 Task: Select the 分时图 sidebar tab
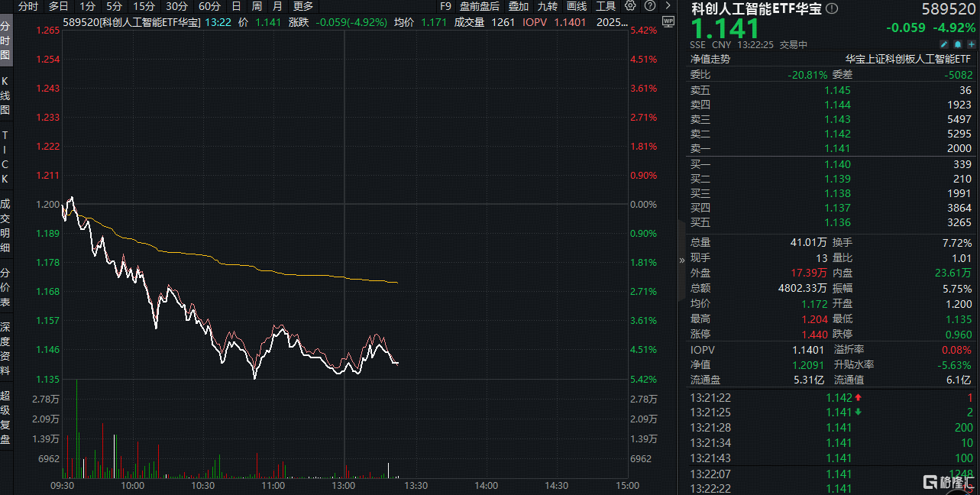tap(5, 41)
